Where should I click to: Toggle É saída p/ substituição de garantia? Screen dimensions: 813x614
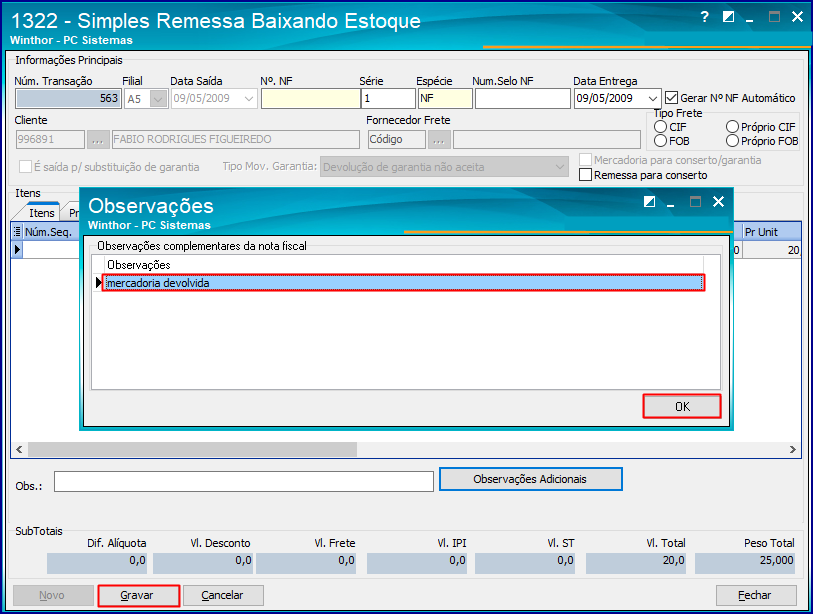coord(25,166)
